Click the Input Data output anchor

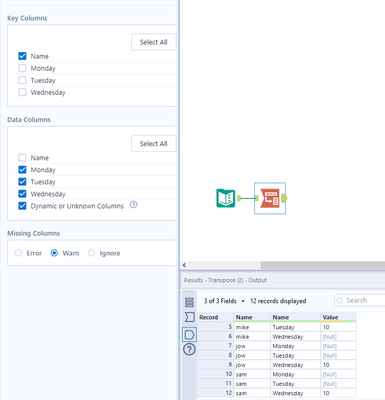coord(239,198)
